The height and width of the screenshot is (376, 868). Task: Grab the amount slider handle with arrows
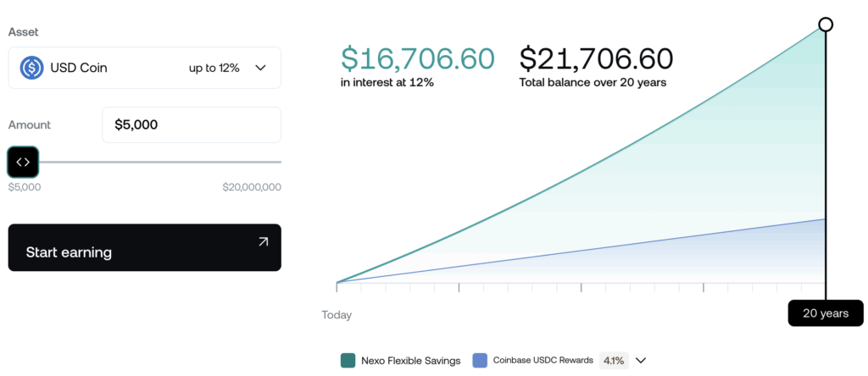23,162
